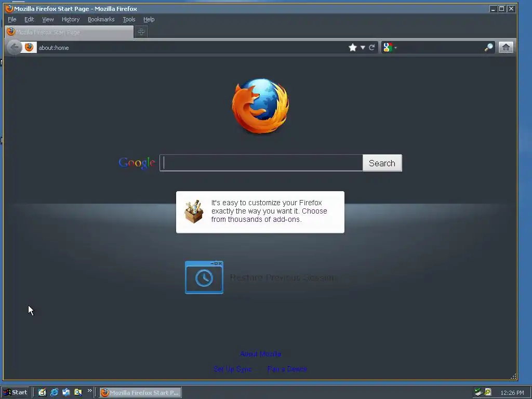Screen dimensions: 532x399
Task: Click the window resize grip corner
Action: click(x=514, y=376)
